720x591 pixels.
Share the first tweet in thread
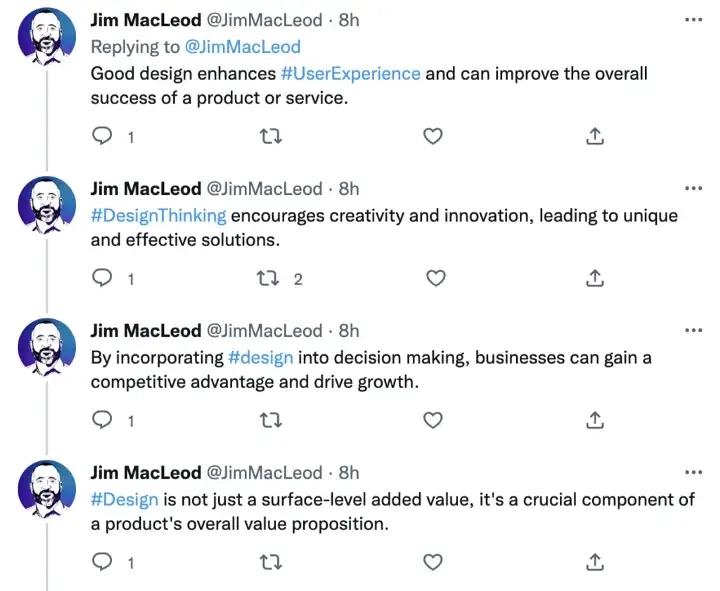pos(595,136)
